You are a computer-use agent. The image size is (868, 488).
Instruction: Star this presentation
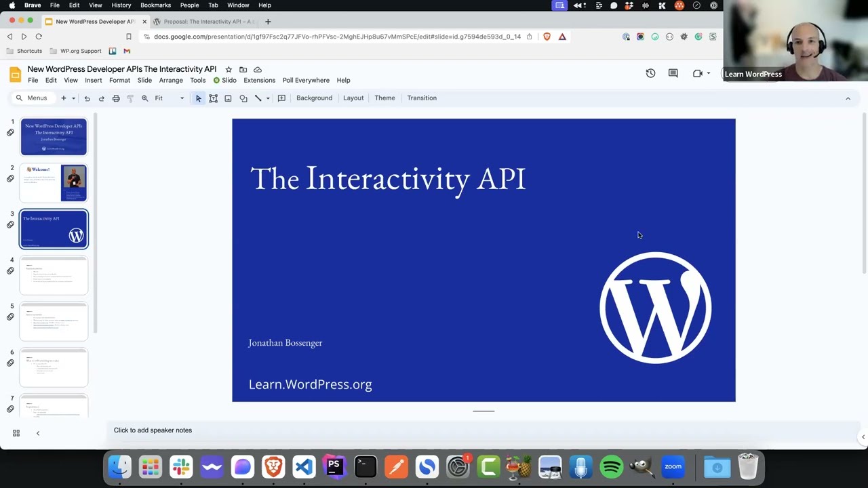(229, 69)
